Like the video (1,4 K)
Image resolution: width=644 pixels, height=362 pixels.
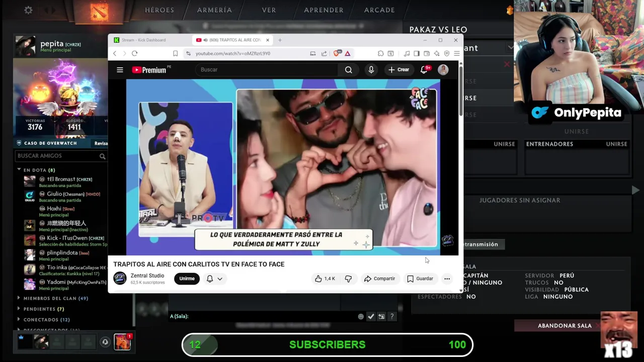325,279
